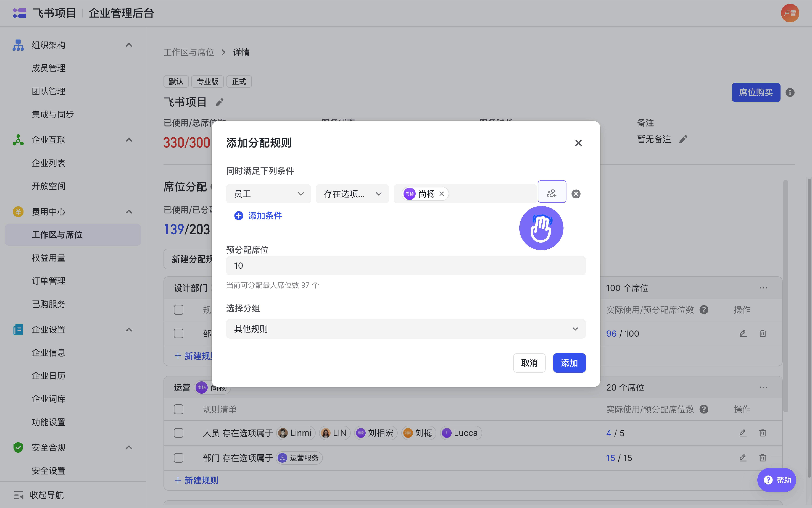Select 工作区与席位 in the sidebar
The width and height of the screenshot is (812, 508).
pos(73,235)
